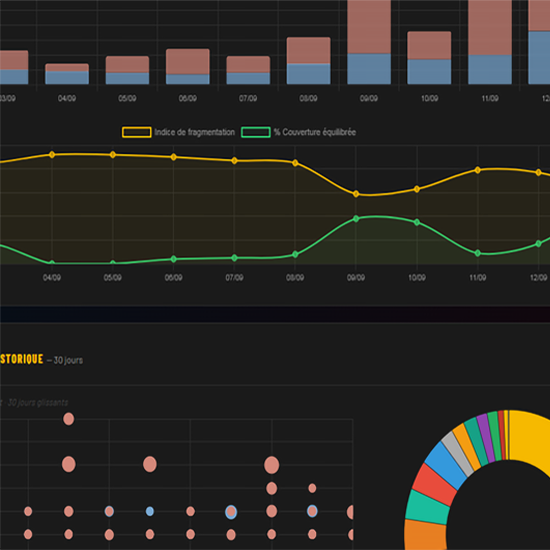The width and height of the screenshot is (550, 550).
Task: Select the gray donut chart segment
Action: [457, 454]
